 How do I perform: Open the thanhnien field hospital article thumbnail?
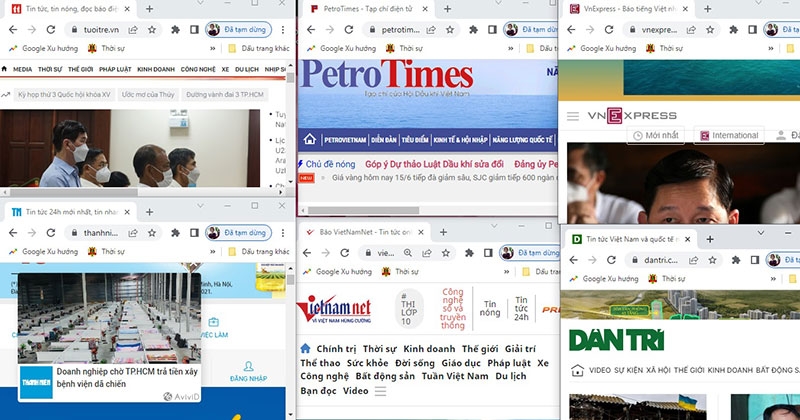tap(110, 318)
